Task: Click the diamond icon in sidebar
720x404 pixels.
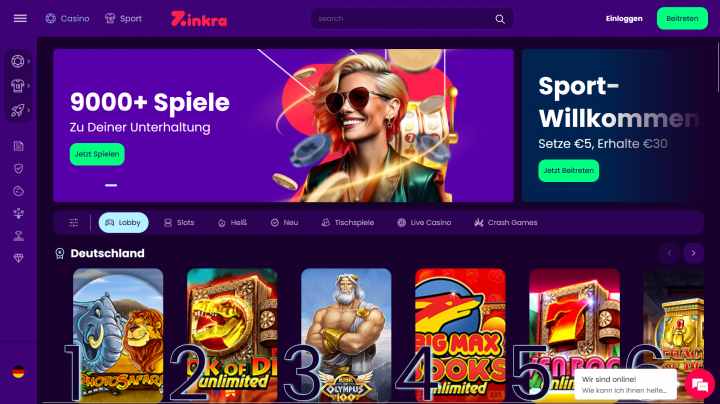Action: tap(18, 258)
